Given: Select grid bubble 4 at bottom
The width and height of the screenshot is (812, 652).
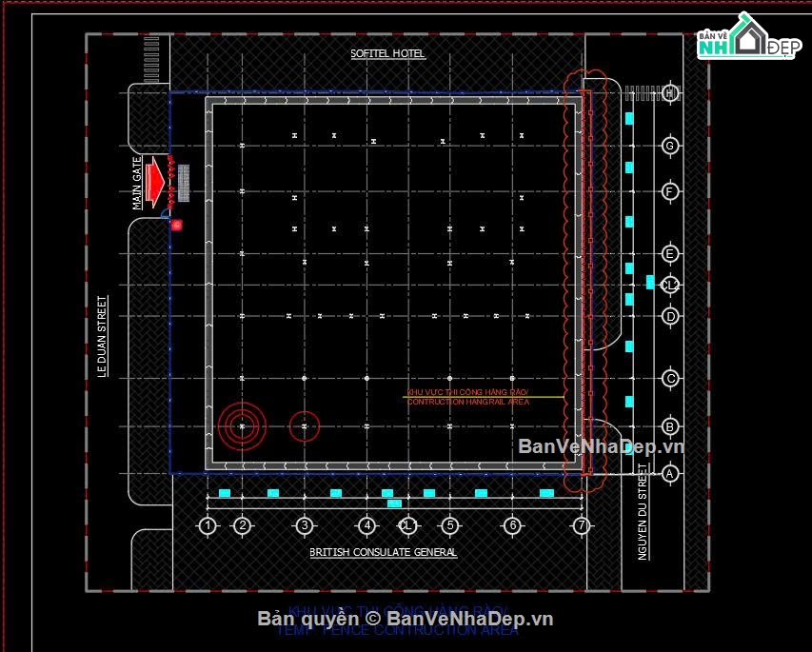Looking at the screenshot, I should coord(366,525).
